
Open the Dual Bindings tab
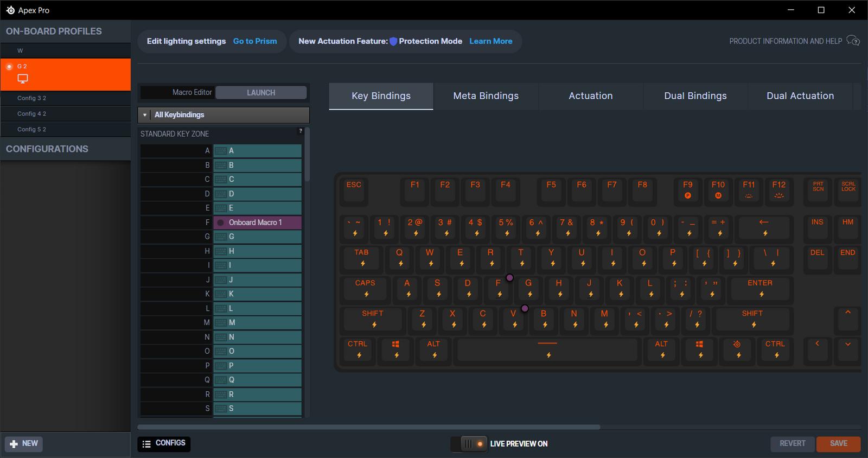pos(695,96)
